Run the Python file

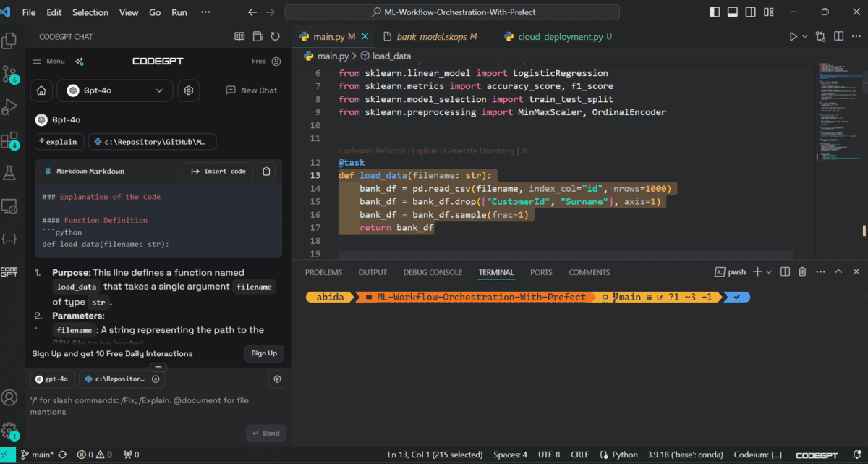tap(793, 36)
